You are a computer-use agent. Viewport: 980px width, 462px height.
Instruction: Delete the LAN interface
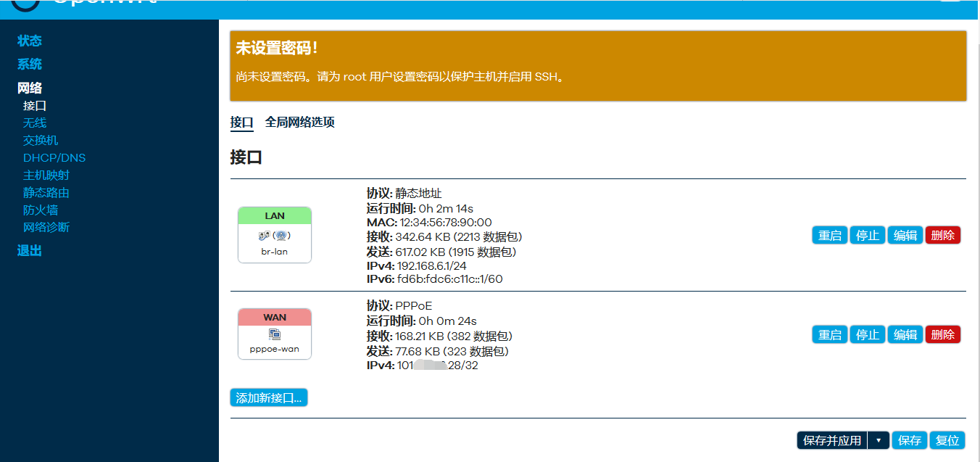[x=942, y=235]
